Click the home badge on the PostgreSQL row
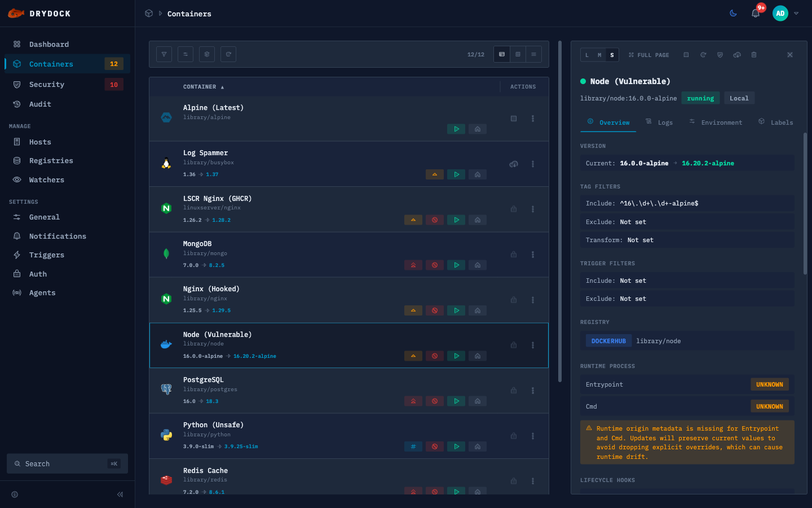The height and width of the screenshot is (508, 812). [x=478, y=401]
